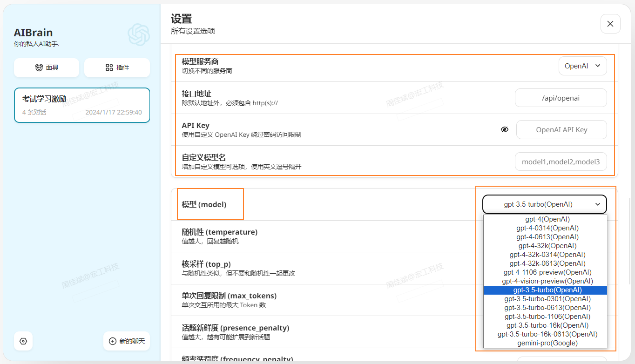Viewport: 635px width, 364px height.
Task: Open the 面具 masks panel
Action: click(x=47, y=67)
